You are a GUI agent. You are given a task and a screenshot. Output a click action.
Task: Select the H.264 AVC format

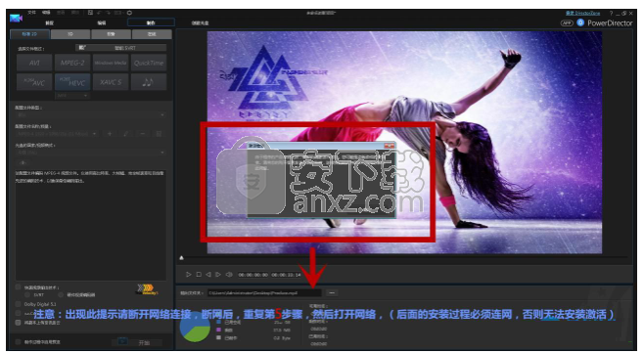pyautogui.click(x=34, y=82)
